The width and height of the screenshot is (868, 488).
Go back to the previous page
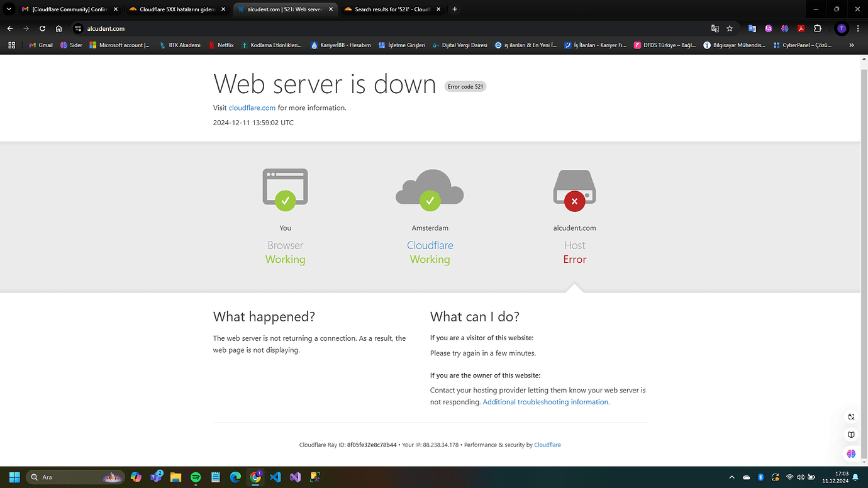[x=10, y=28]
